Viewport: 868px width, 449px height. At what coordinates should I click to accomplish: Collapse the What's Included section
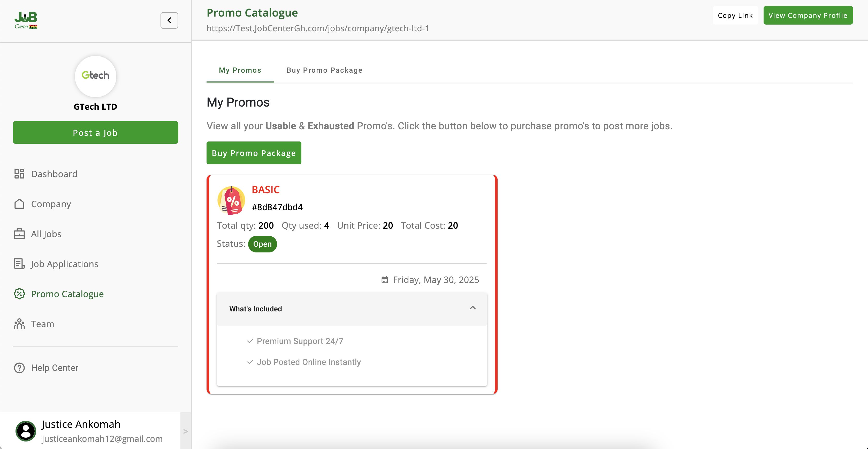(473, 308)
